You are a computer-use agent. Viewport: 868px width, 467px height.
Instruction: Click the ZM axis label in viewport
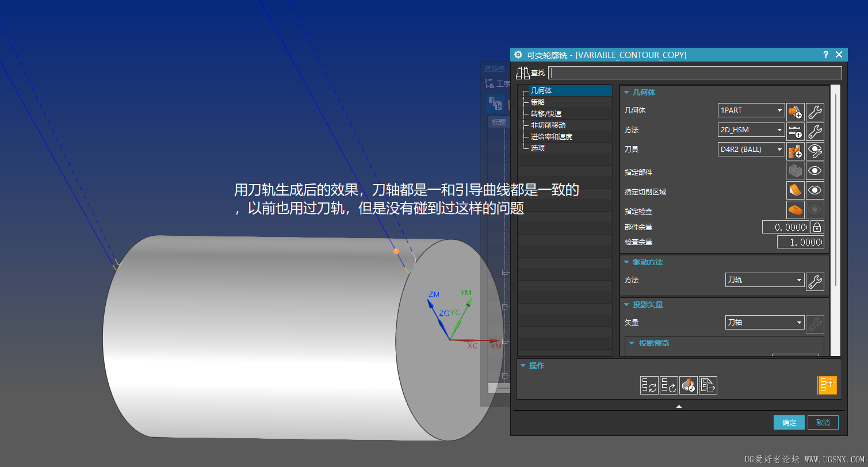click(x=434, y=294)
